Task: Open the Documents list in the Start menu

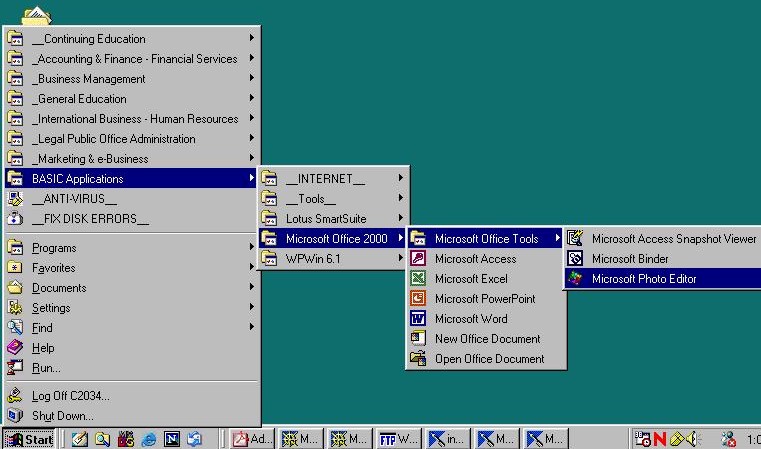Action: pos(131,287)
